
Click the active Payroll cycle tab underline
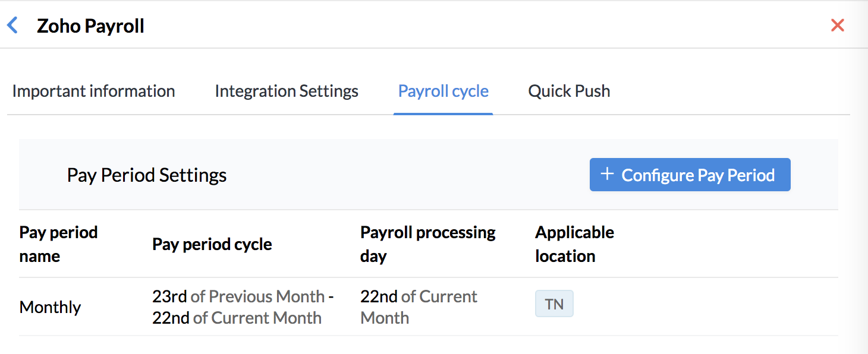coord(443,112)
